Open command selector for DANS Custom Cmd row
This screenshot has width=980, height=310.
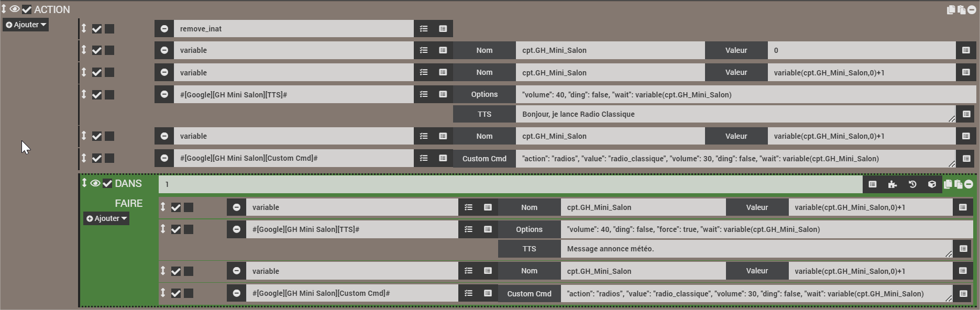pyautogui.click(x=488, y=293)
